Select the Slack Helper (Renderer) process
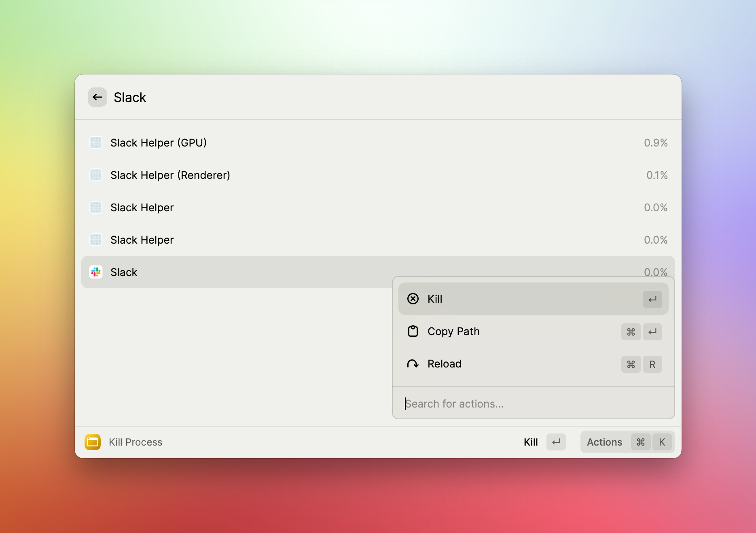The image size is (756, 533). point(378,175)
